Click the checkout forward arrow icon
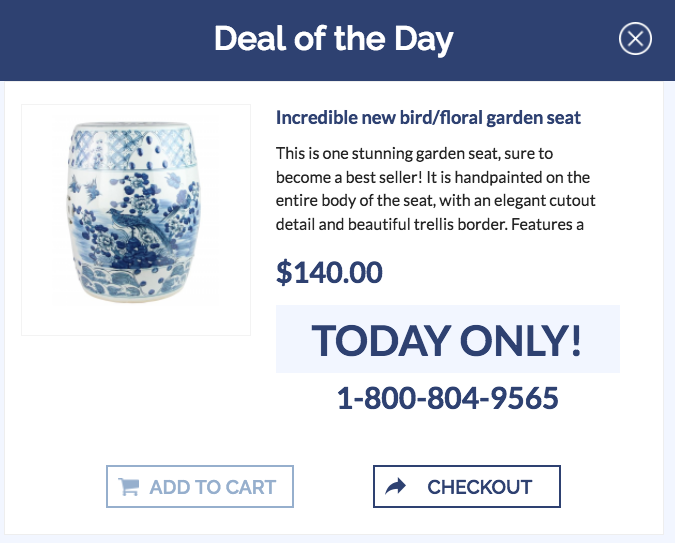 coord(397,487)
